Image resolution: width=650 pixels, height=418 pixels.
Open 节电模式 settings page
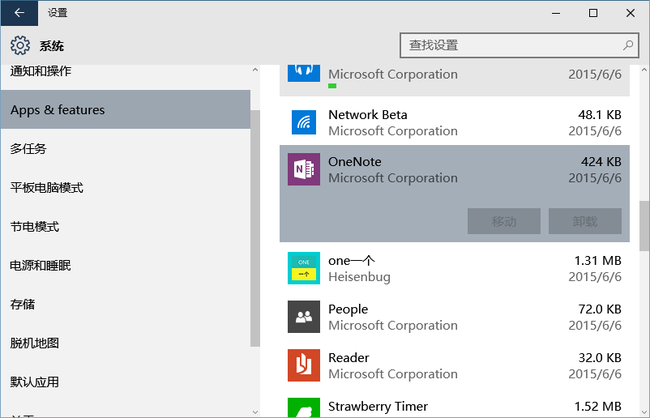[125, 226]
